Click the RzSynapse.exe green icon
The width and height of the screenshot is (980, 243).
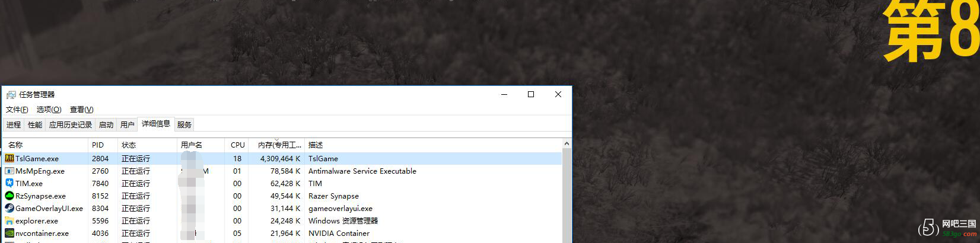pyautogui.click(x=9, y=196)
